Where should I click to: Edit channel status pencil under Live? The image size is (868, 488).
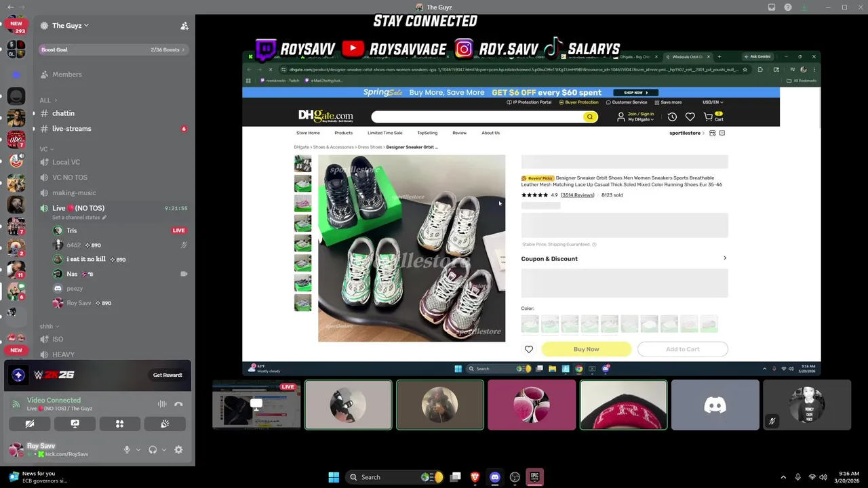106,218
